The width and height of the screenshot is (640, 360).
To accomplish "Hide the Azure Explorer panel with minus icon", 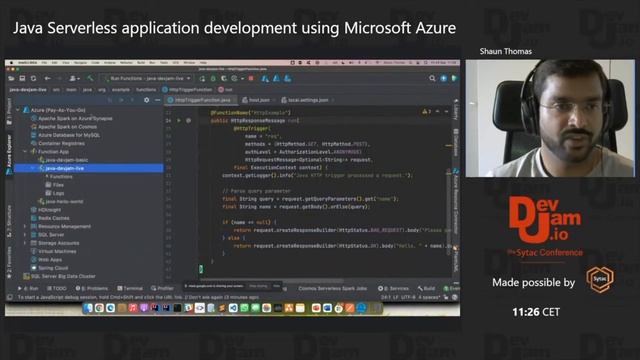I will coord(158,100).
